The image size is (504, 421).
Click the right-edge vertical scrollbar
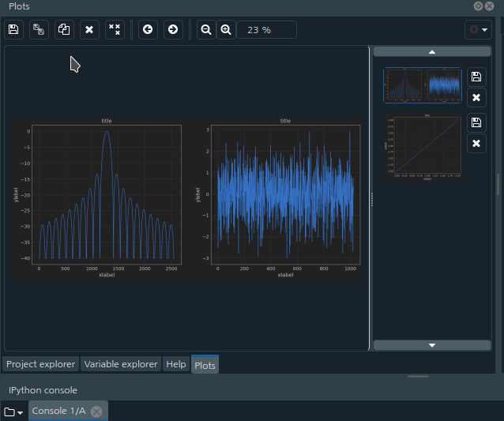coord(498,185)
